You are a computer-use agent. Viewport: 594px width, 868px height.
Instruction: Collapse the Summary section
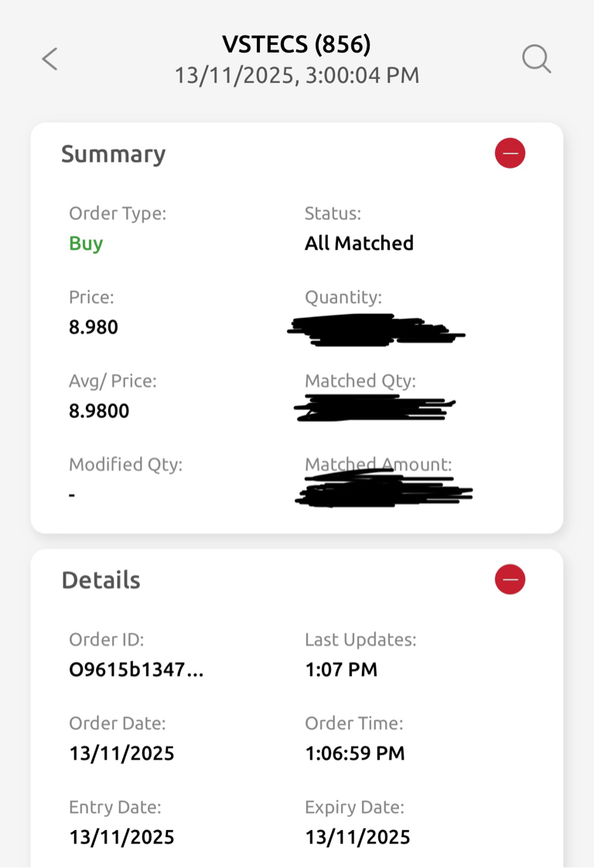pyautogui.click(x=510, y=153)
